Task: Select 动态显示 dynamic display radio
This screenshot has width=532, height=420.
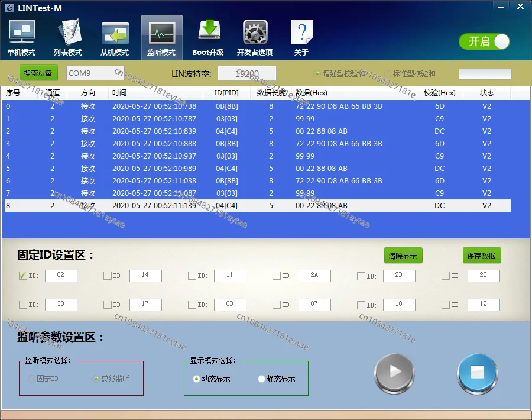Action: [x=196, y=379]
